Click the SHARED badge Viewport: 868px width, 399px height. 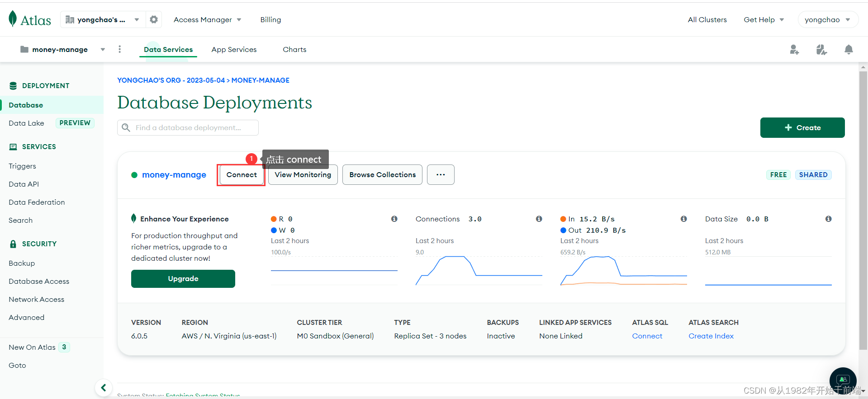point(813,174)
